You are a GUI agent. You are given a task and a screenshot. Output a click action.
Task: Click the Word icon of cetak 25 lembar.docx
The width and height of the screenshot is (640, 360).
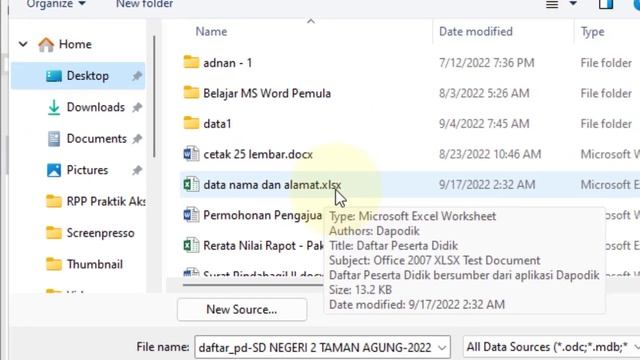point(191,154)
